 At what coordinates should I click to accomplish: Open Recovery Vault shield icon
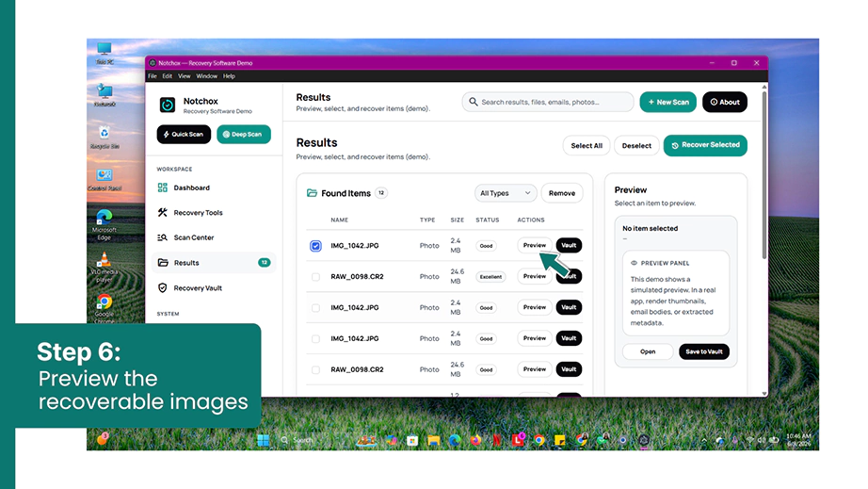(162, 288)
